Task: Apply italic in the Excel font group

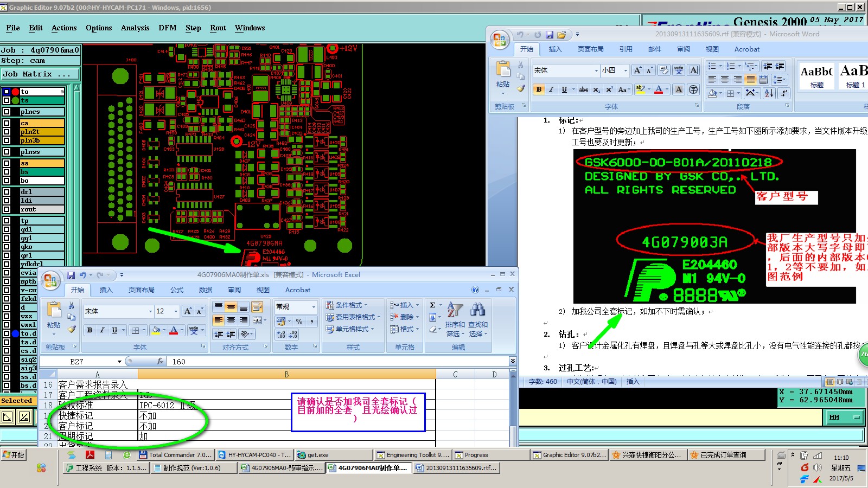Action: 102,330
